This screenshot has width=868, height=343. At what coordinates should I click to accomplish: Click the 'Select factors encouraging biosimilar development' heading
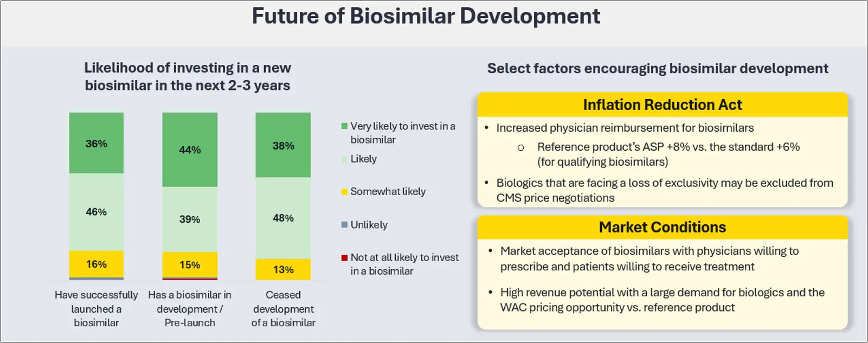[657, 68]
